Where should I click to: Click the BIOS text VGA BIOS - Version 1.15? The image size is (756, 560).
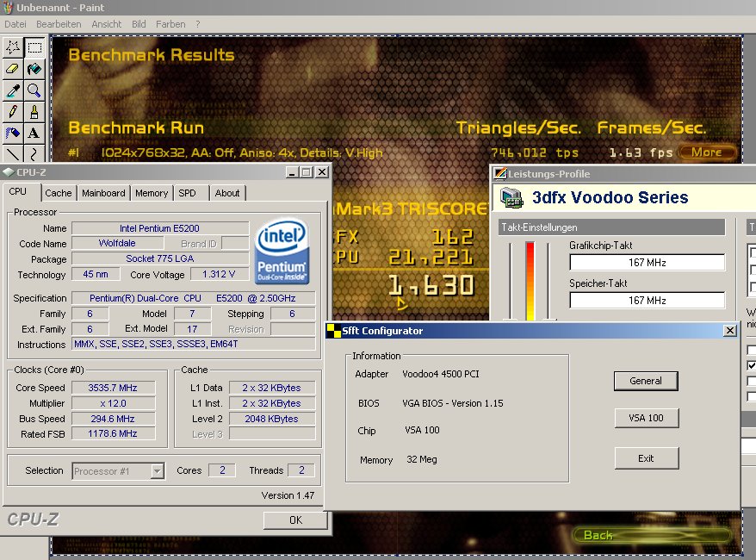coord(453,403)
